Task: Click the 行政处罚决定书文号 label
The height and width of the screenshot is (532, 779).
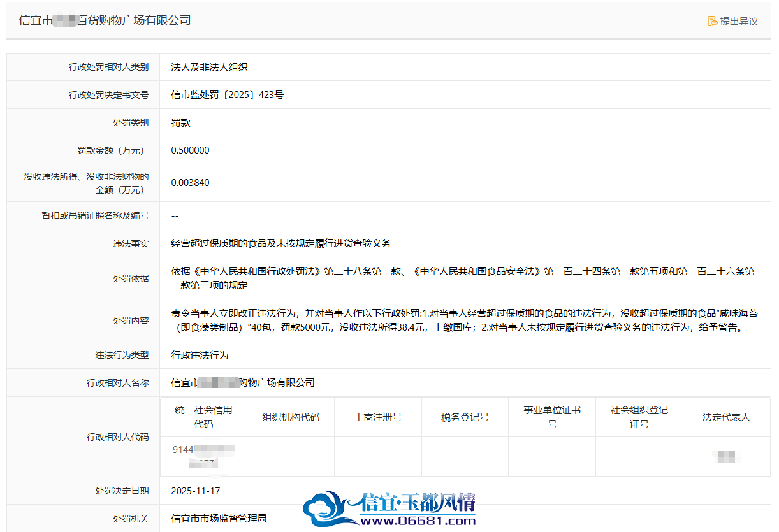Action: pos(109,95)
